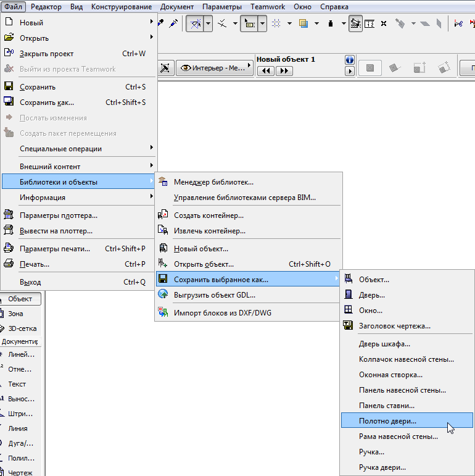Open the Интерьер - Ме… layer dropdown
Screen dimensions: 475x476
[x=215, y=68]
